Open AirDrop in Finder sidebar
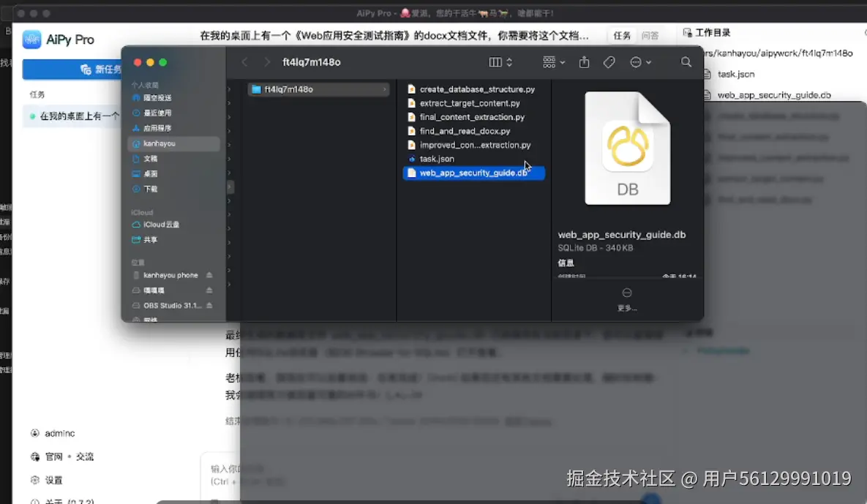This screenshot has width=867, height=504. [x=173, y=98]
